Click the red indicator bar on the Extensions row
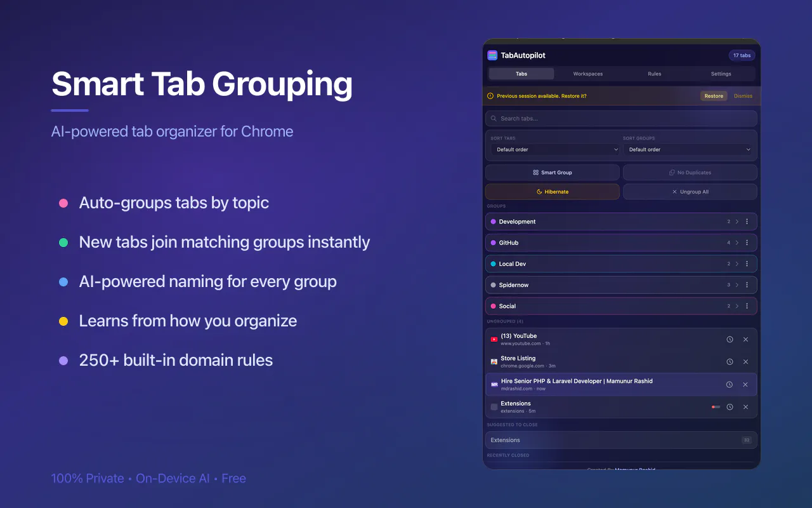This screenshot has height=508, width=812. (x=716, y=407)
